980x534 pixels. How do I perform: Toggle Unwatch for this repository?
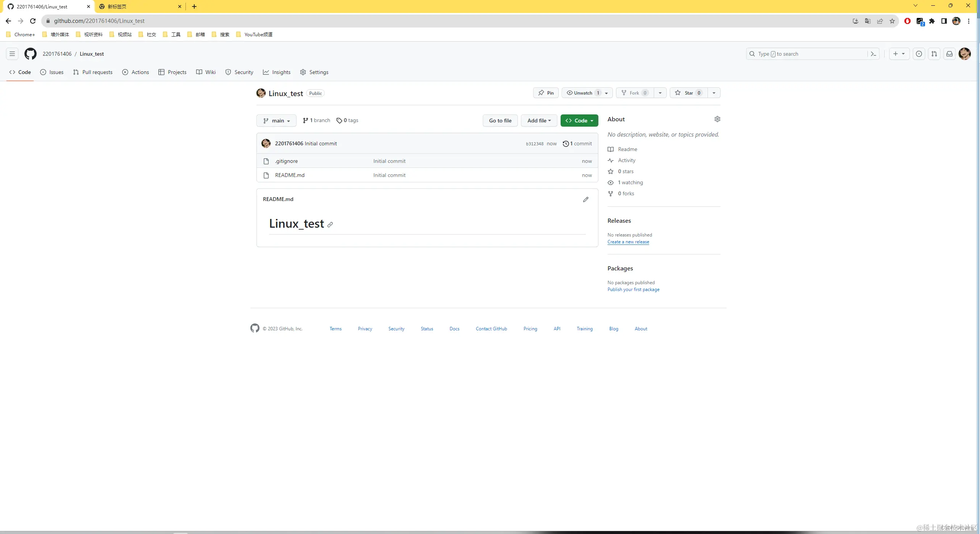click(x=582, y=93)
